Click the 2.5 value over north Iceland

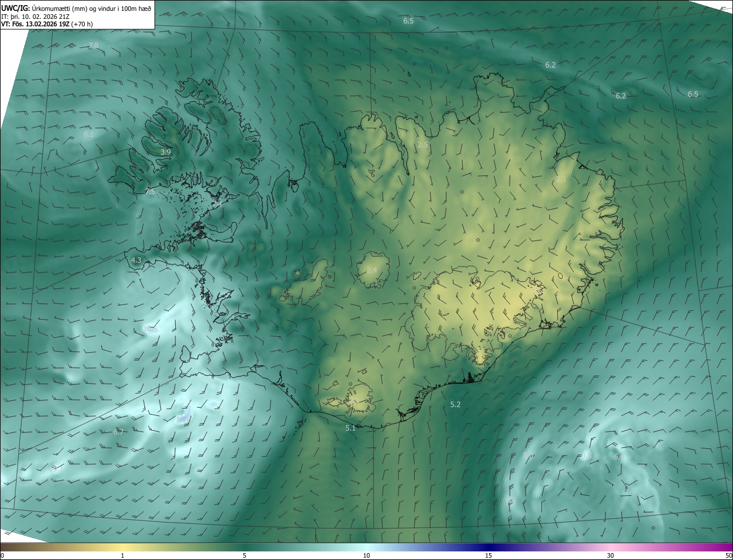pos(423,145)
